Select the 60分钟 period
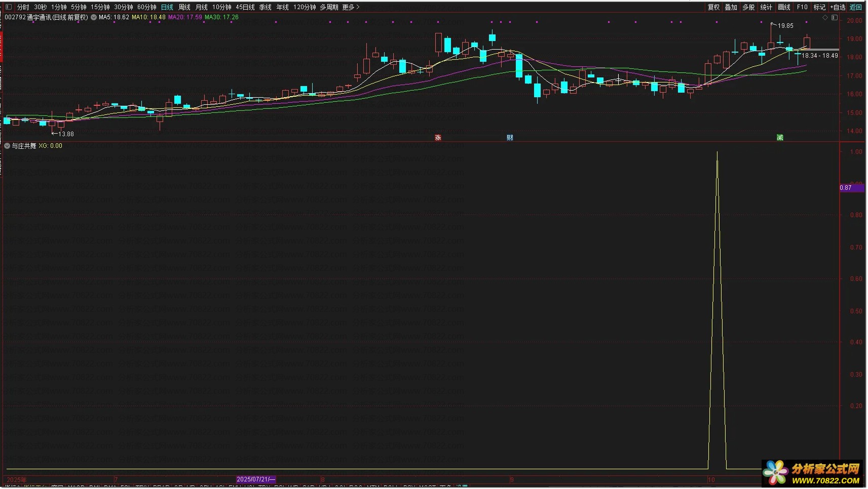Image resolution: width=868 pixels, height=489 pixels. pos(147,7)
